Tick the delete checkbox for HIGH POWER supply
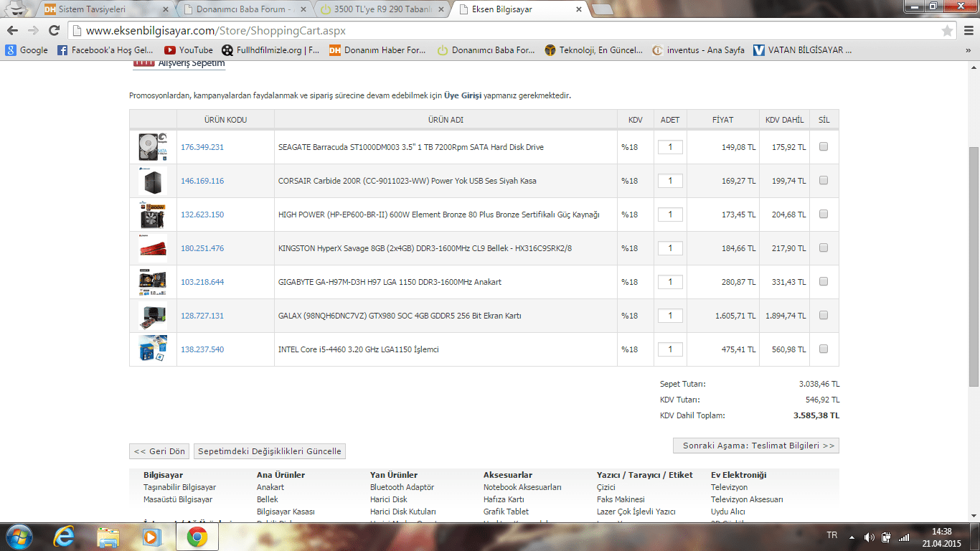 (x=824, y=214)
